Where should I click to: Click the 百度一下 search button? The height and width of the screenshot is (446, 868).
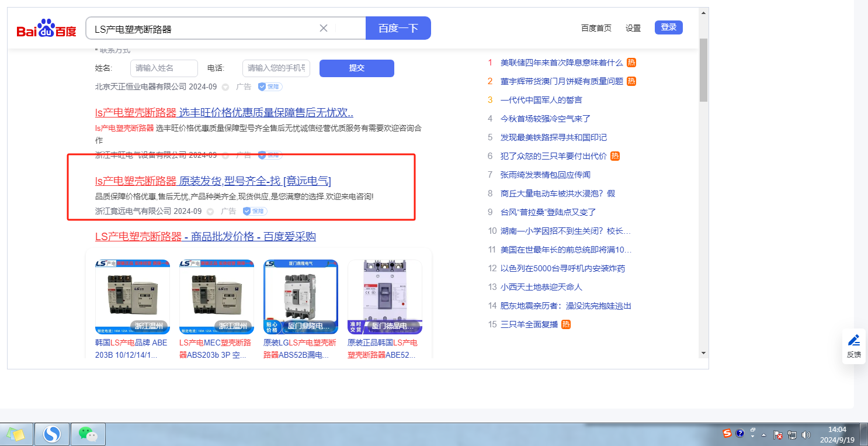click(x=398, y=28)
